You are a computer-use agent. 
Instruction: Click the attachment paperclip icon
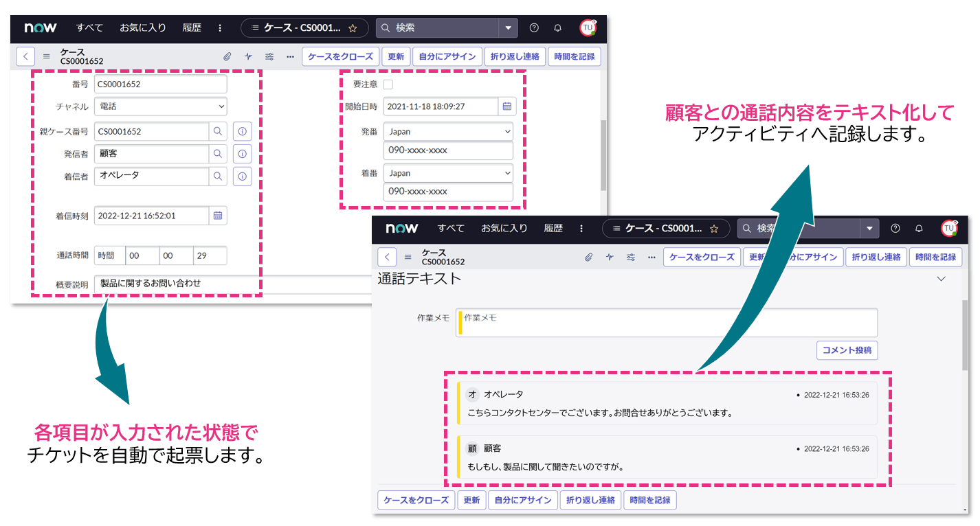227,56
